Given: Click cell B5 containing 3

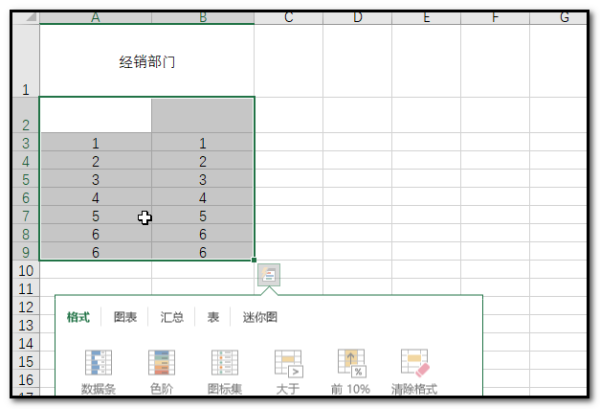Looking at the screenshot, I should click(x=203, y=179).
